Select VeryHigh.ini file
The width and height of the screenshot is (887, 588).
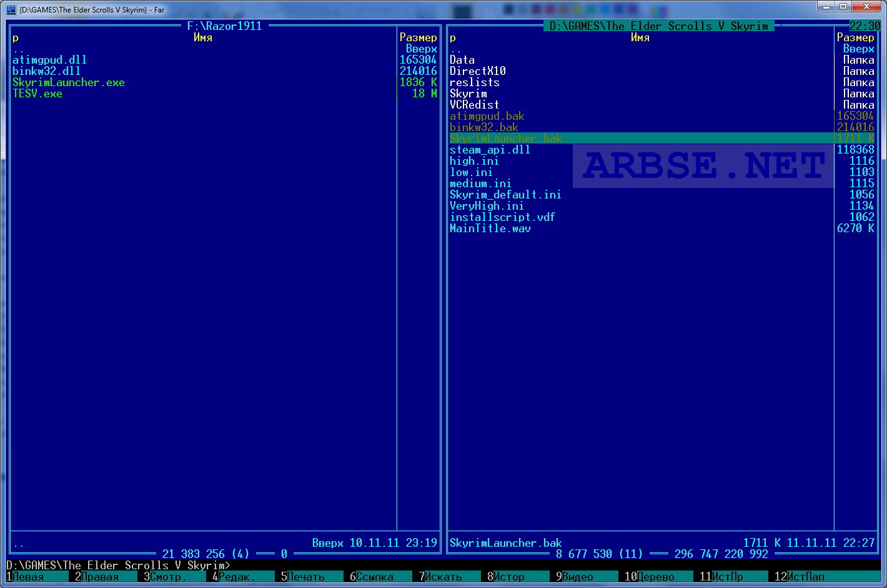487,206
